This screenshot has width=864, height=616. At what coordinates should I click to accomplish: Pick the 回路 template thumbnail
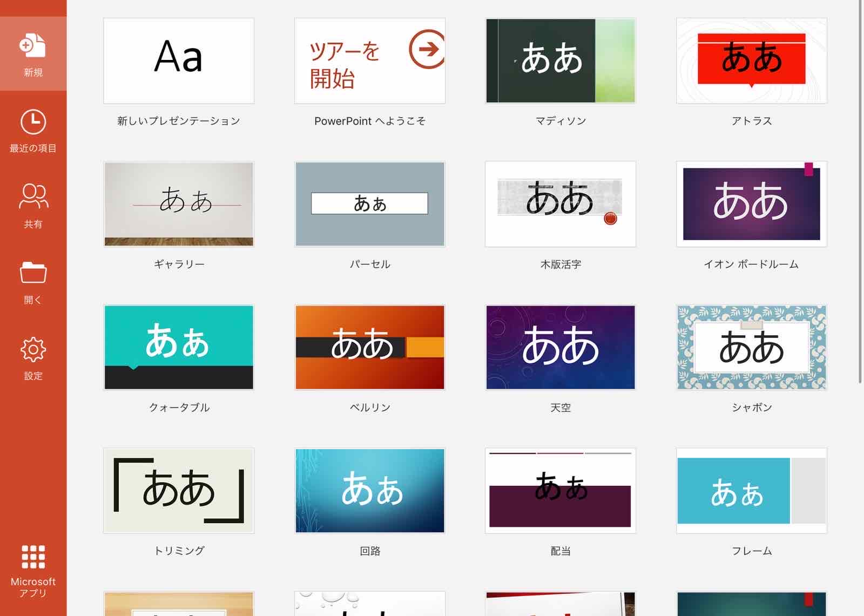click(x=370, y=491)
